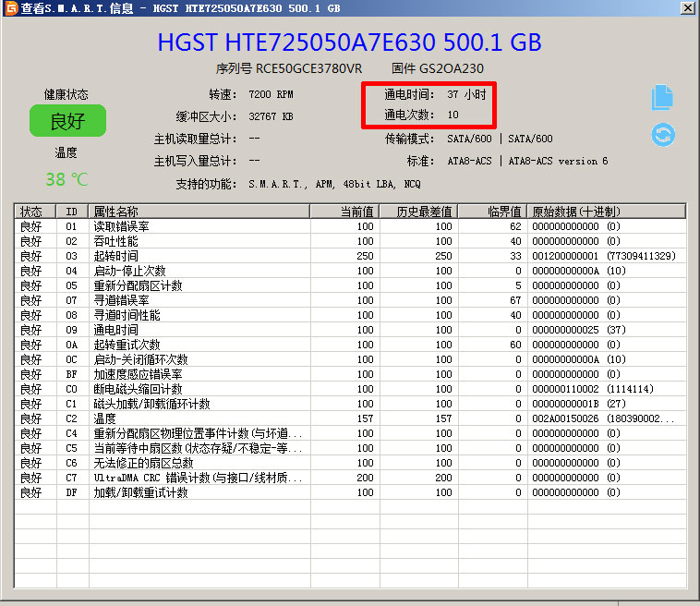Click threshold value 67 in 寻道错误率 row

[515, 300]
